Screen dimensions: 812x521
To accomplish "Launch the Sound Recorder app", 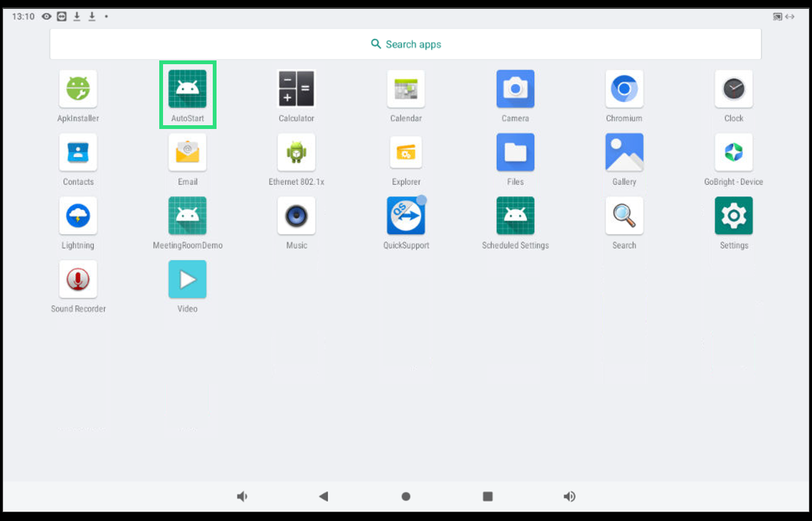I will [x=78, y=279].
